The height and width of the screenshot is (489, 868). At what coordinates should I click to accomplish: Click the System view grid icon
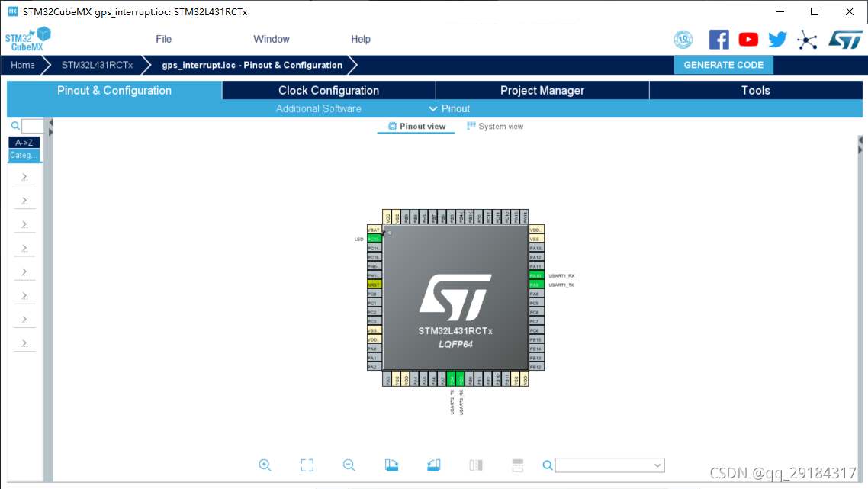pos(471,126)
